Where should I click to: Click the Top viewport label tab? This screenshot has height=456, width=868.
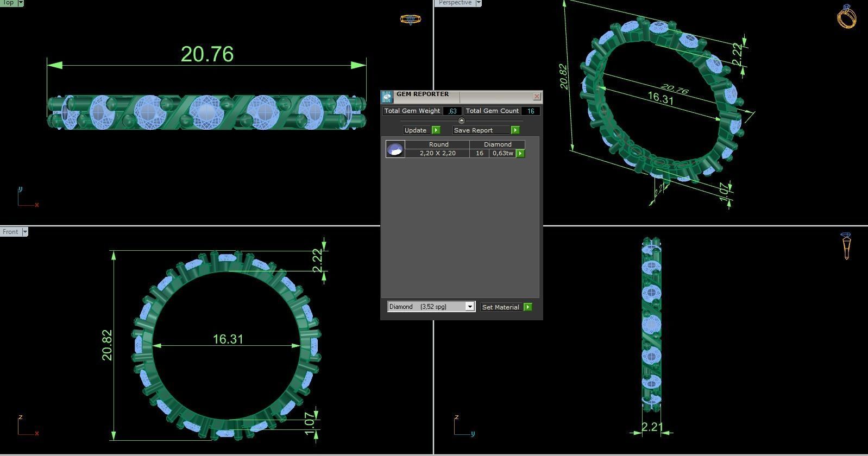click(8, 3)
